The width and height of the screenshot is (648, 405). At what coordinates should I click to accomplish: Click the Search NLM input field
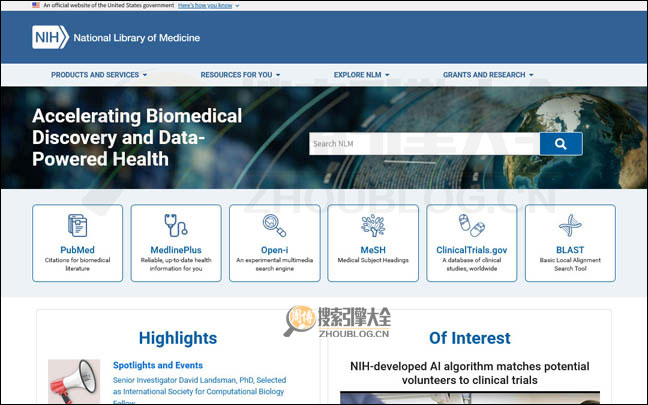click(424, 144)
